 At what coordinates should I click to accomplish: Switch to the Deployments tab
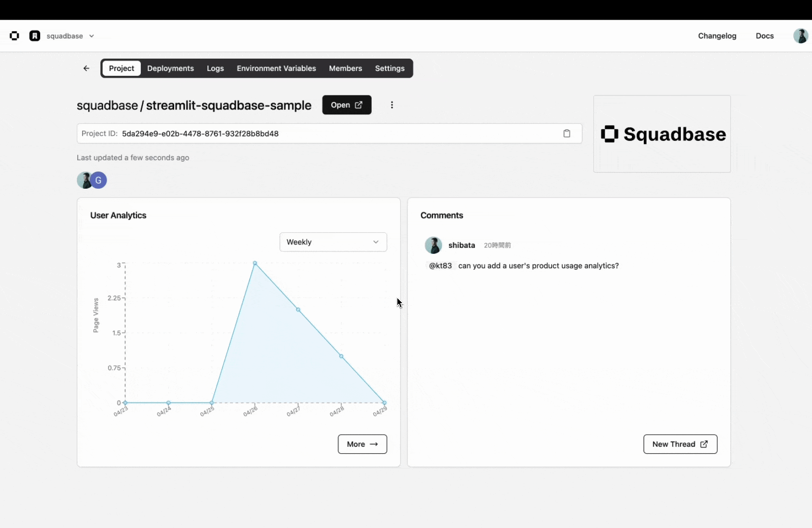pos(170,68)
